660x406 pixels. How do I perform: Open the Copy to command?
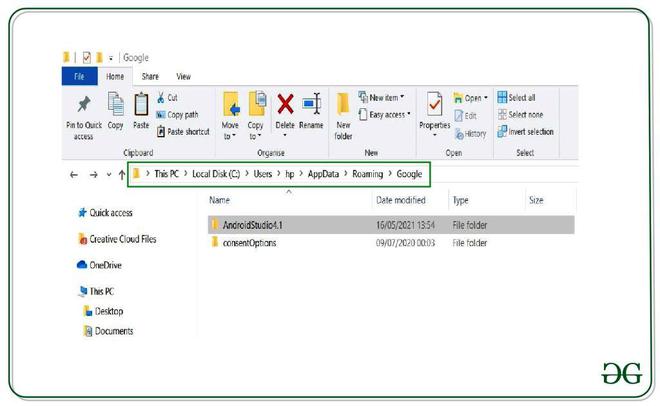255,116
